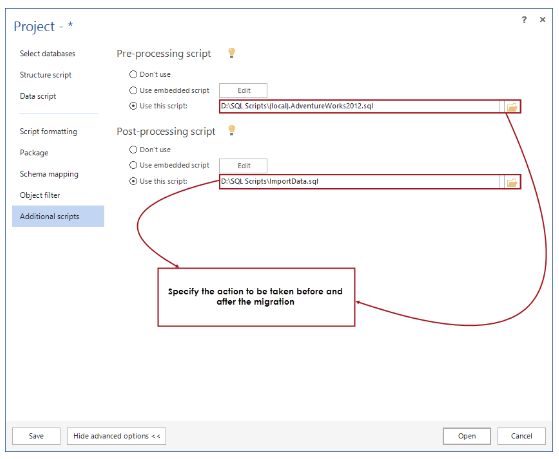Click the AdventureWorks2012.sql script path field
The height and width of the screenshot is (459, 559).
360,106
